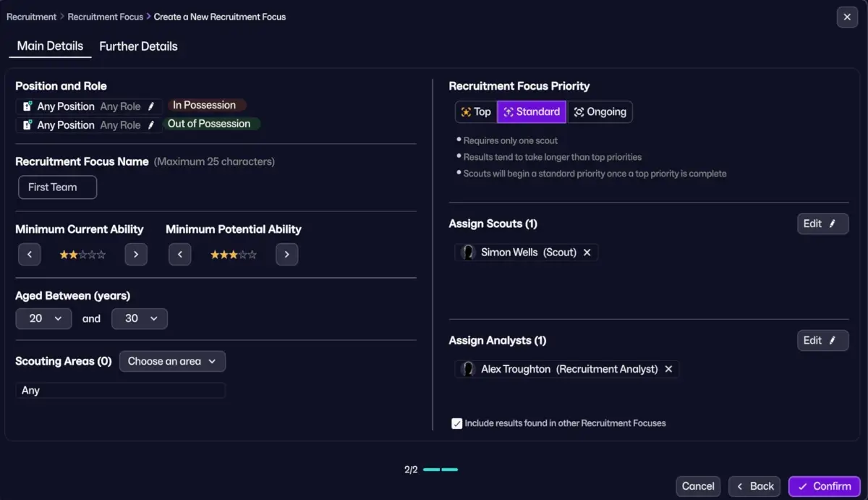868x500 pixels.
Task: Expand the Choose an area dropdown
Action: (172, 361)
